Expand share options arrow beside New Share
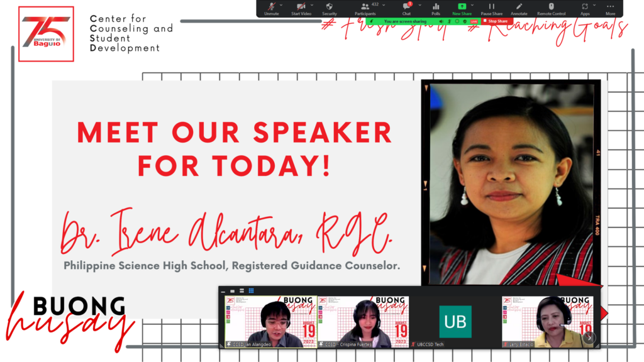The image size is (644, 362). pos(472,5)
